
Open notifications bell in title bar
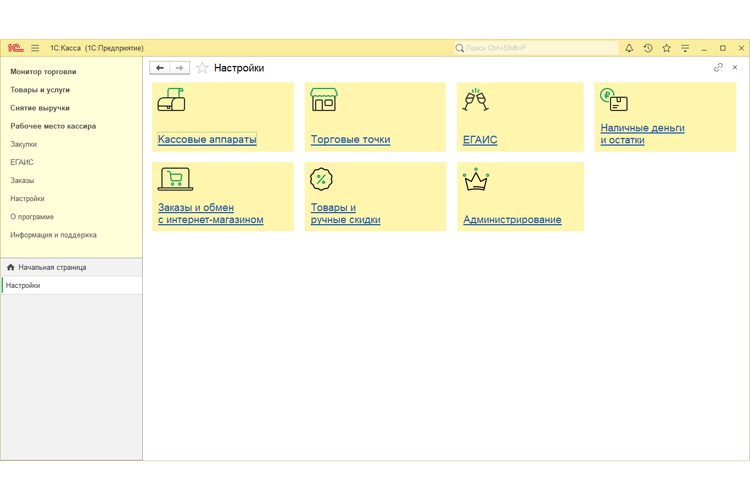pyautogui.click(x=629, y=48)
